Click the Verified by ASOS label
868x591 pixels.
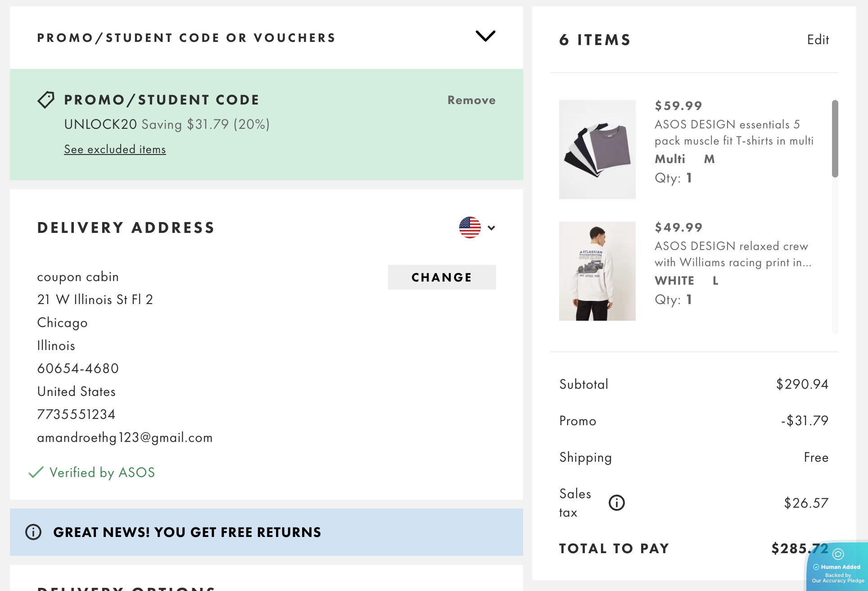pyautogui.click(x=102, y=472)
